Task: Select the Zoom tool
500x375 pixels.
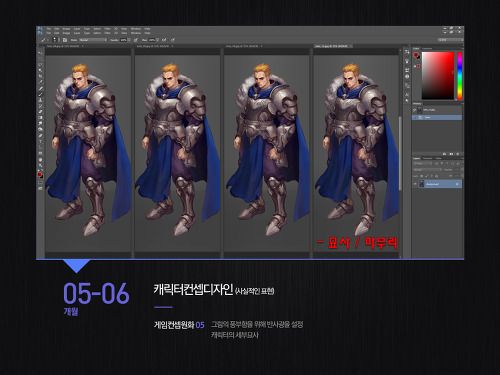Action: tap(41, 165)
